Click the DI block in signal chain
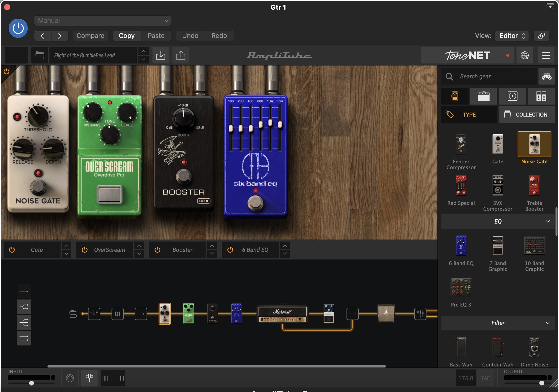Screen dimensions: 559x392 tap(118, 314)
